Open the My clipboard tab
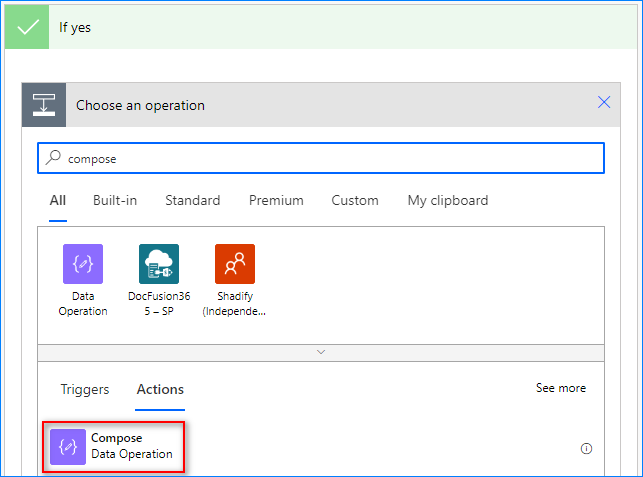The image size is (643, 477). tap(448, 200)
